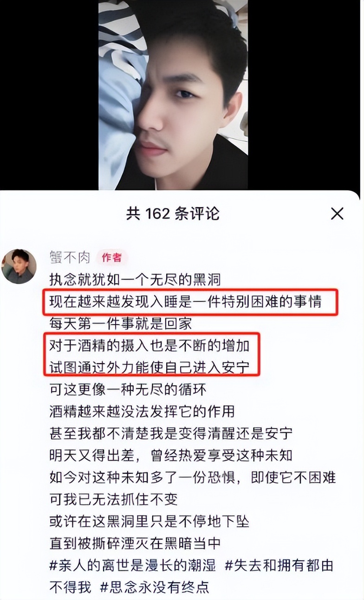This screenshot has width=364, height=600.
Task: Tap the line 直到被撕碎湮灭在黑暗当中
Action: point(135,543)
